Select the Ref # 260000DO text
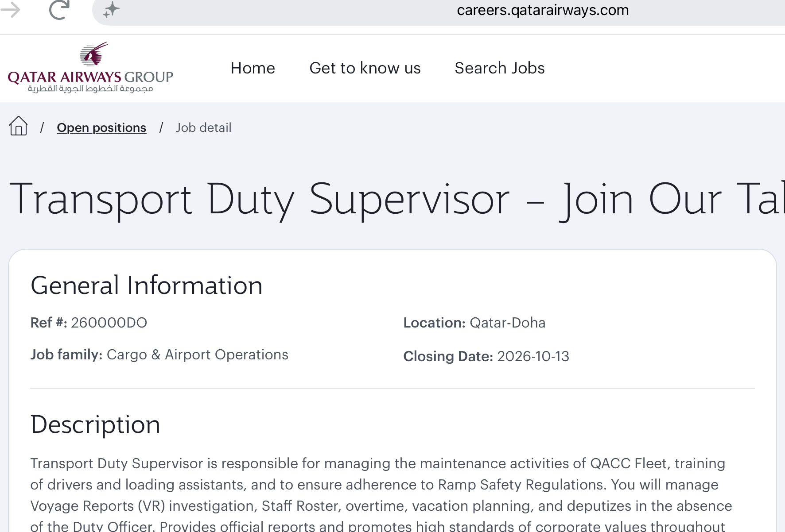The width and height of the screenshot is (785, 532). tap(89, 323)
